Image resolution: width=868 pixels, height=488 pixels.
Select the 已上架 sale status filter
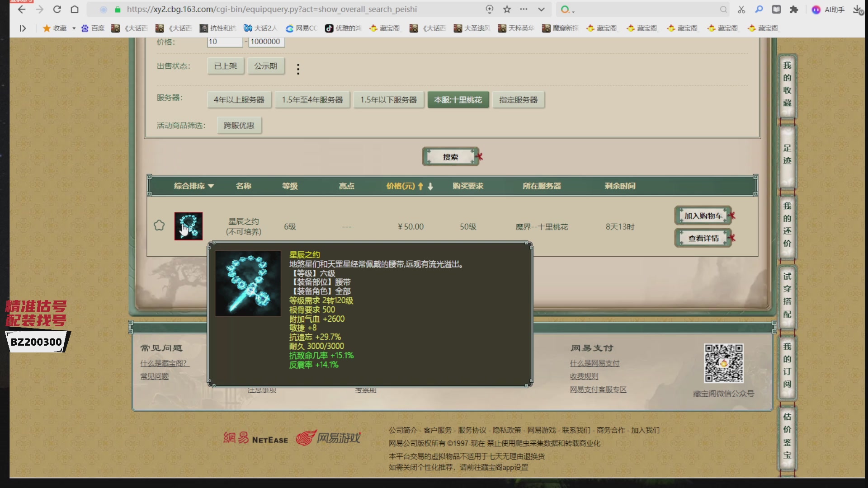pyautogui.click(x=226, y=66)
